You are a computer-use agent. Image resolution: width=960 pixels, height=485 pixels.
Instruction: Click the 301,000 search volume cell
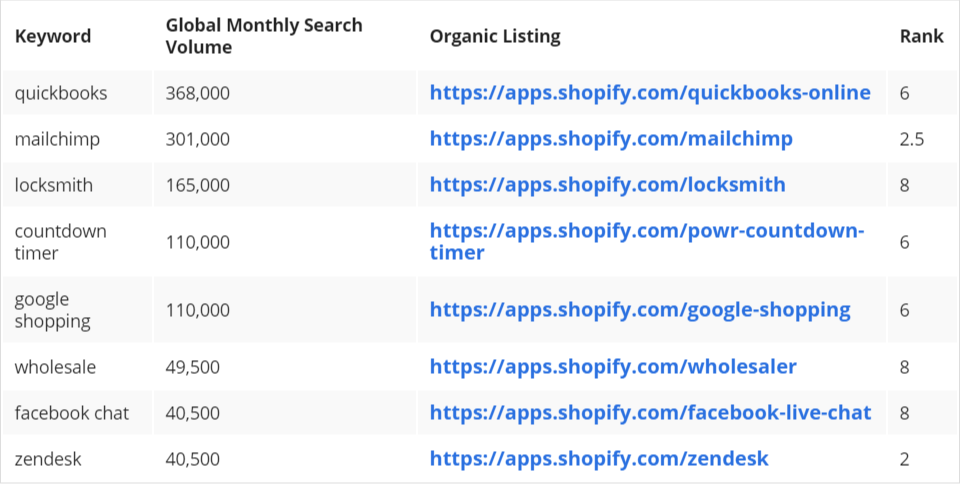(x=198, y=139)
